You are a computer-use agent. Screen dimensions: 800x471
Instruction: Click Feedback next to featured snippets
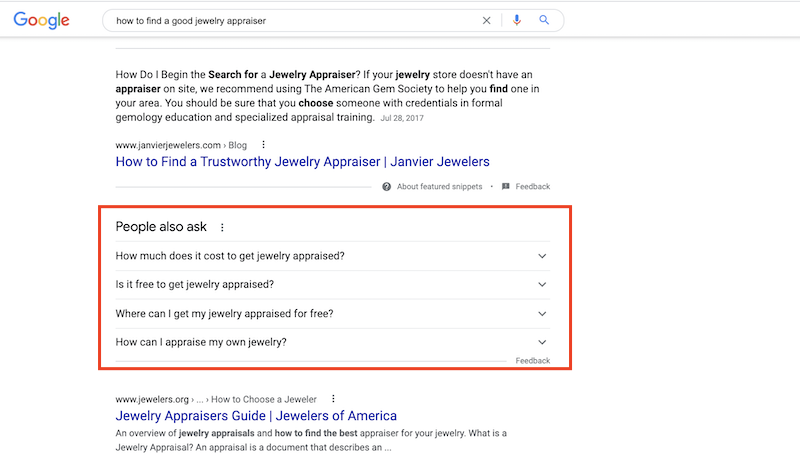(x=533, y=187)
